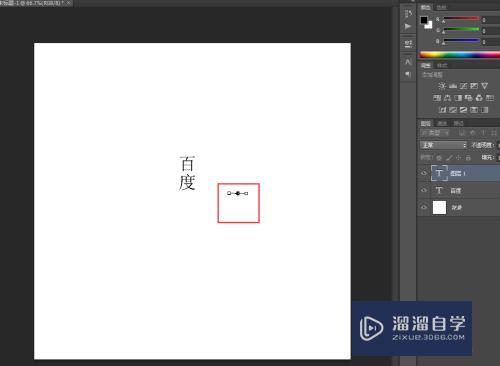Image resolution: width=500 pixels, height=366 pixels.
Task: Click the T thumbnail of 图层 1 layer
Action: click(x=439, y=173)
